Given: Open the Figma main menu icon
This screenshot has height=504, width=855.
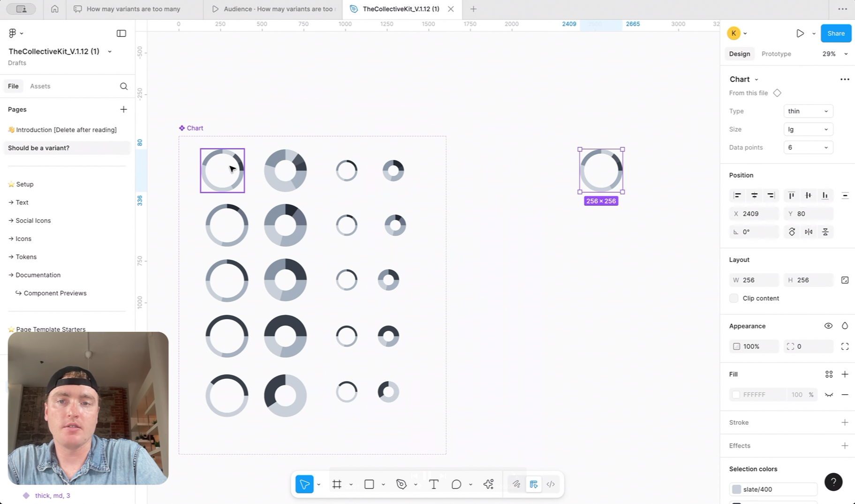Looking at the screenshot, I should point(13,33).
